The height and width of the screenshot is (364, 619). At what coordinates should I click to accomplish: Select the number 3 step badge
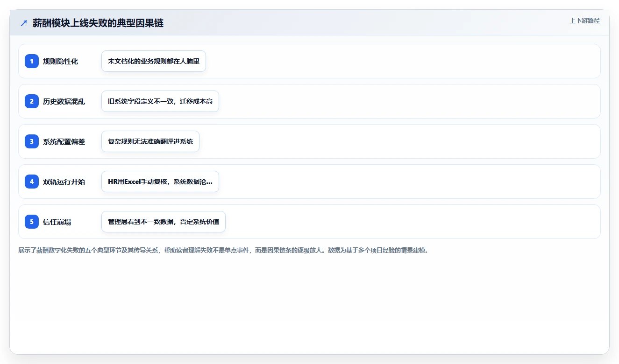(x=32, y=141)
